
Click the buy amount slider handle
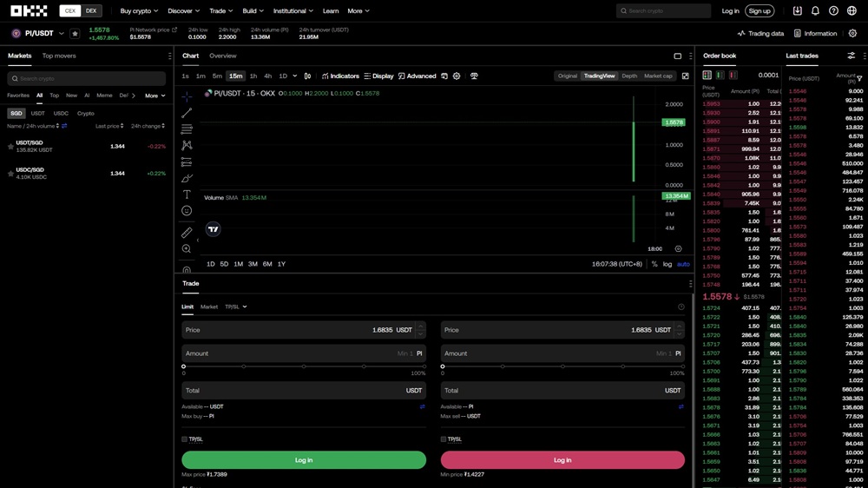pos(184,366)
